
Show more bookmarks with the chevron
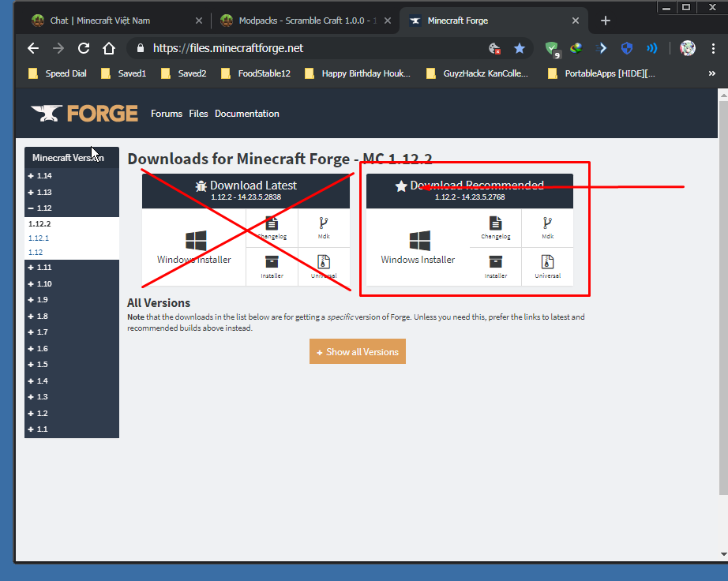coord(711,73)
